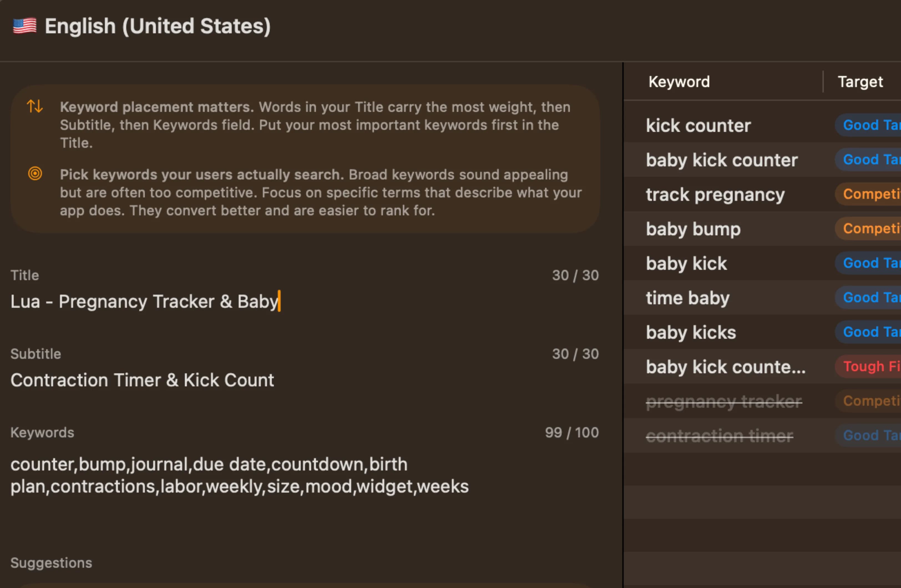This screenshot has width=901, height=588.
Task: Click the target bullseye tip icon
Action: tap(35, 174)
